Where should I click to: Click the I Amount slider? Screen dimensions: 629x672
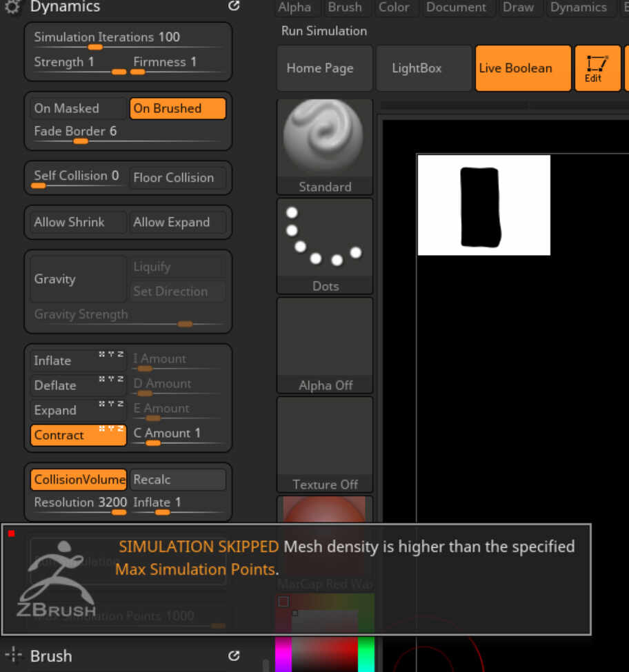[x=178, y=361]
